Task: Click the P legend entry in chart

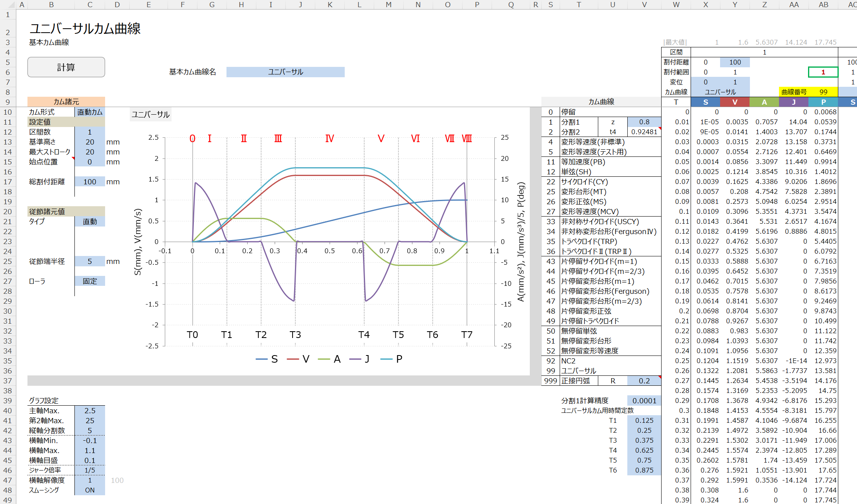Action: pos(398,359)
